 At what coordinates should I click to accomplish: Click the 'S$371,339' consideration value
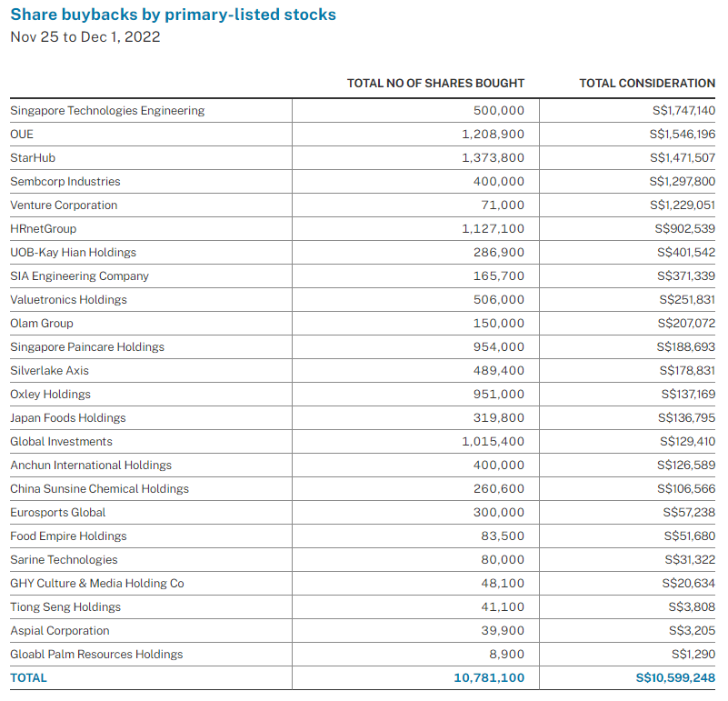(686, 276)
